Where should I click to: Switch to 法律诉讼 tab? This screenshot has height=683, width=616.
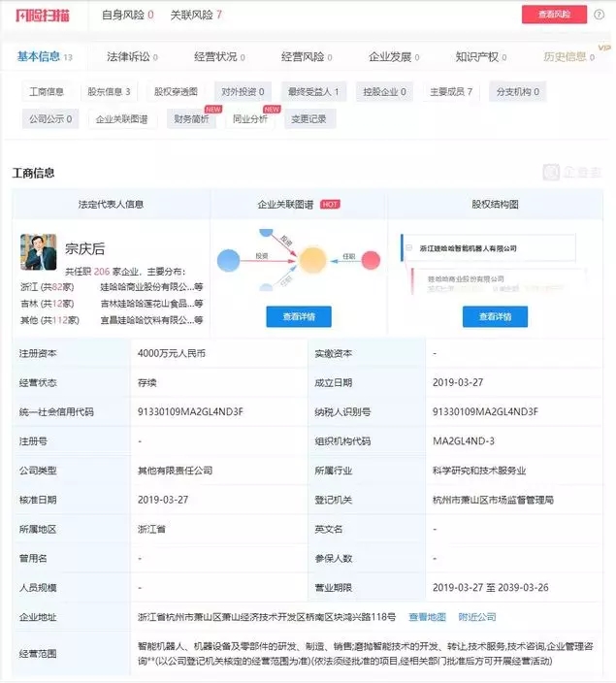132,56
